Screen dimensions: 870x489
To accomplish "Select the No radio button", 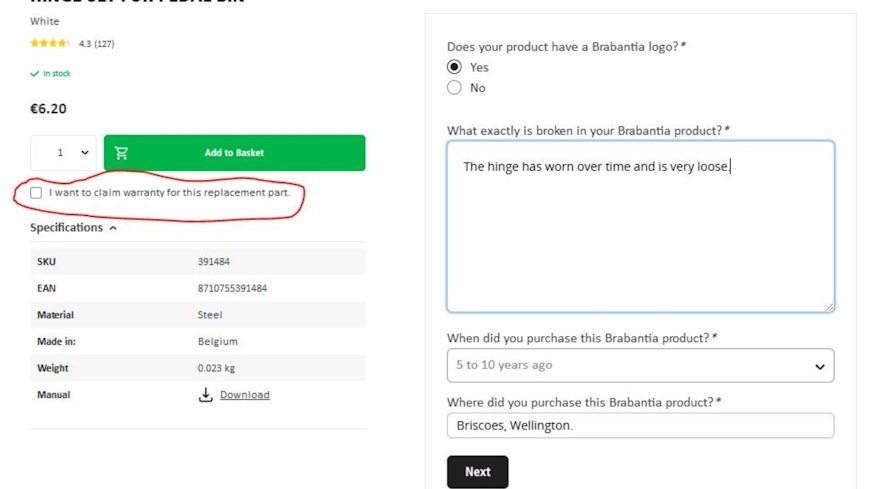I will click(454, 88).
